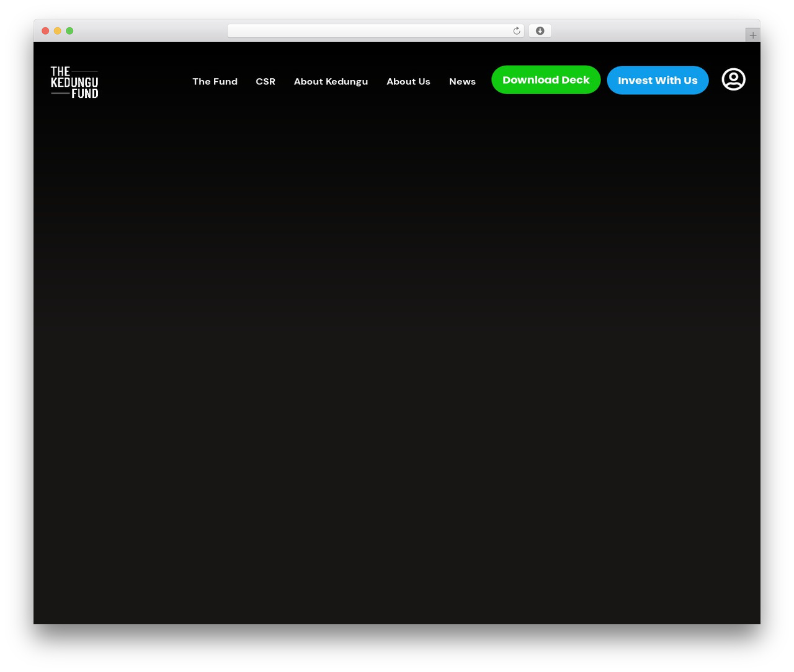Select About Us in the navigation
This screenshot has height=672, width=794.
click(408, 81)
